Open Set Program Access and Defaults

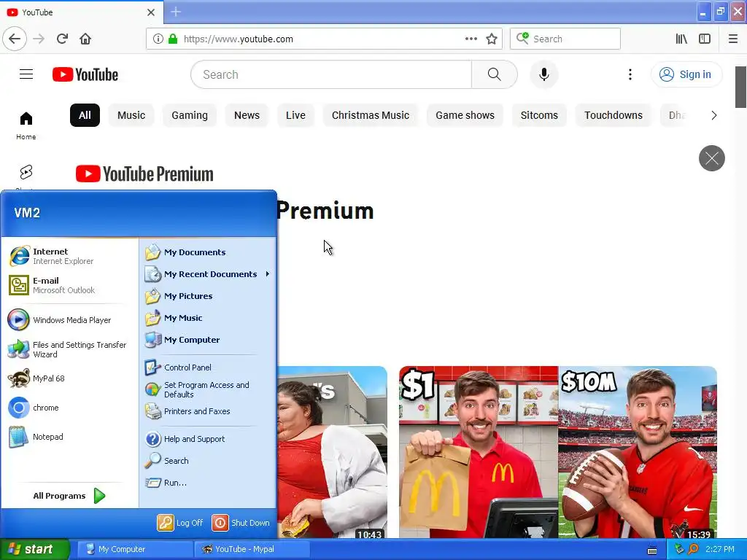pyautogui.click(x=208, y=389)
